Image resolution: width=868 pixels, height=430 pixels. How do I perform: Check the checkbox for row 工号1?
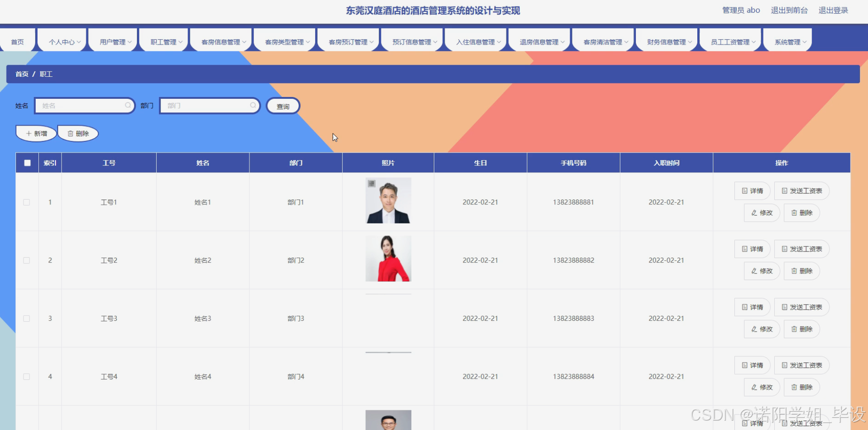click(x=27, y=202)
